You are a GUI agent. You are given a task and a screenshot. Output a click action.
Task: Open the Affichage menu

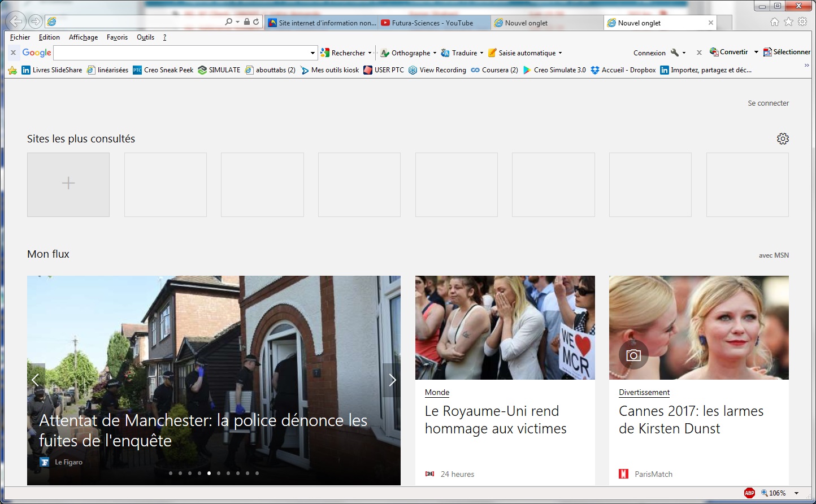point(83,37)
